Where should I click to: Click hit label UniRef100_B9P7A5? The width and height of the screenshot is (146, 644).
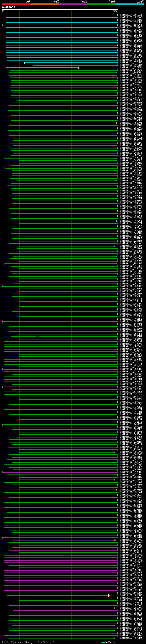pyautogui.click(x=131, y=65)
